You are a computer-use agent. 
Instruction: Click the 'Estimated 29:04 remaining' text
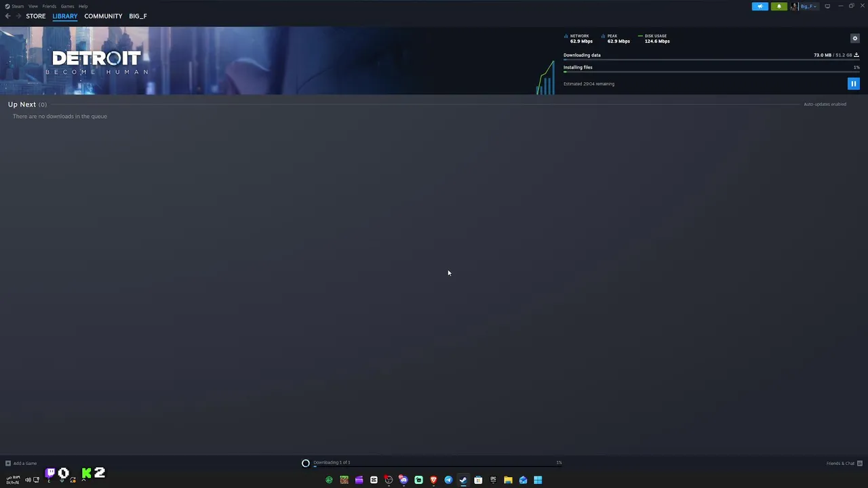tap(589, 84)
